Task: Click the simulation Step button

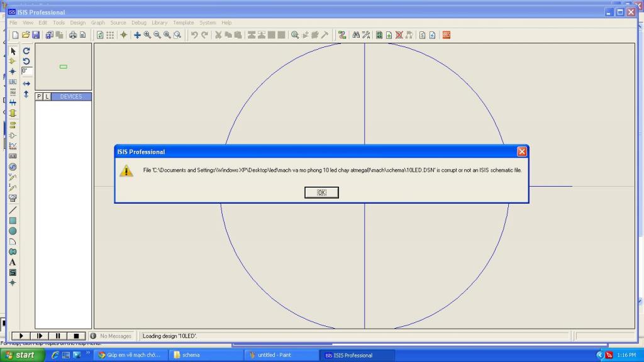Action: (40, 336)
